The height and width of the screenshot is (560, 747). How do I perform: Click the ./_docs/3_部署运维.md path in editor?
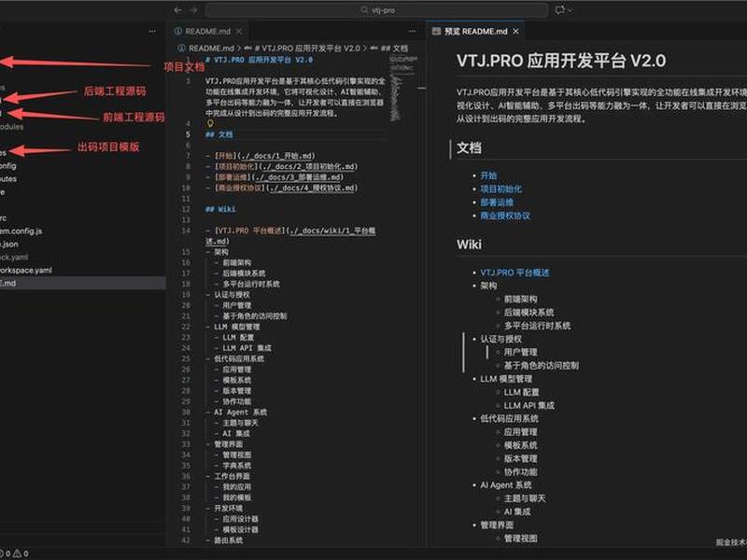click(x=296, y=177)
